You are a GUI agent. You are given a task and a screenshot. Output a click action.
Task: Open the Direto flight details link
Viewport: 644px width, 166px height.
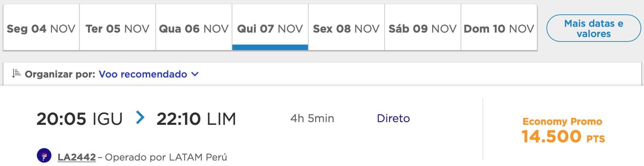click(393, 118)
